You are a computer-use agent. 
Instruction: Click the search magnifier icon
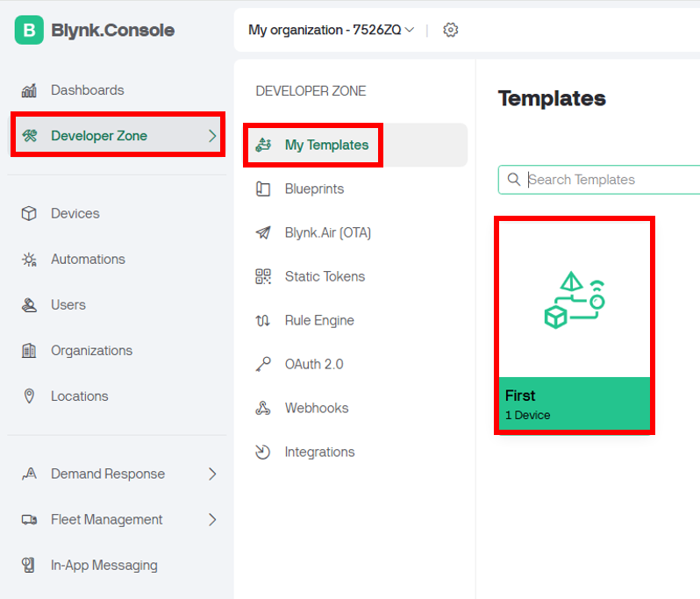pyautogui.click(x=514, y=180)
